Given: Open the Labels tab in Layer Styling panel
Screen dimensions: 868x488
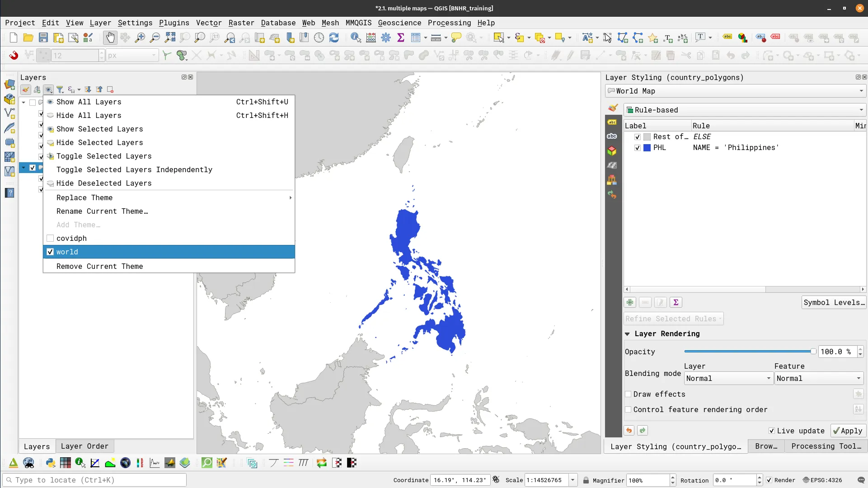Looking at the screenshot, I should coord(612,122).
